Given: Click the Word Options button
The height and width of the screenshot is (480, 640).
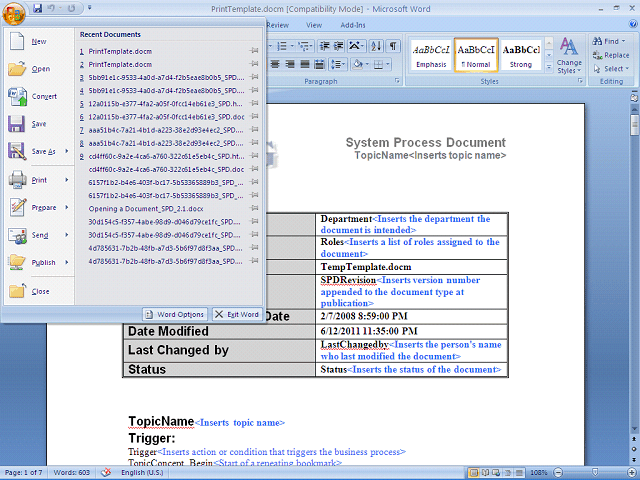Looking at the screenshot, I should coord(175,314).
